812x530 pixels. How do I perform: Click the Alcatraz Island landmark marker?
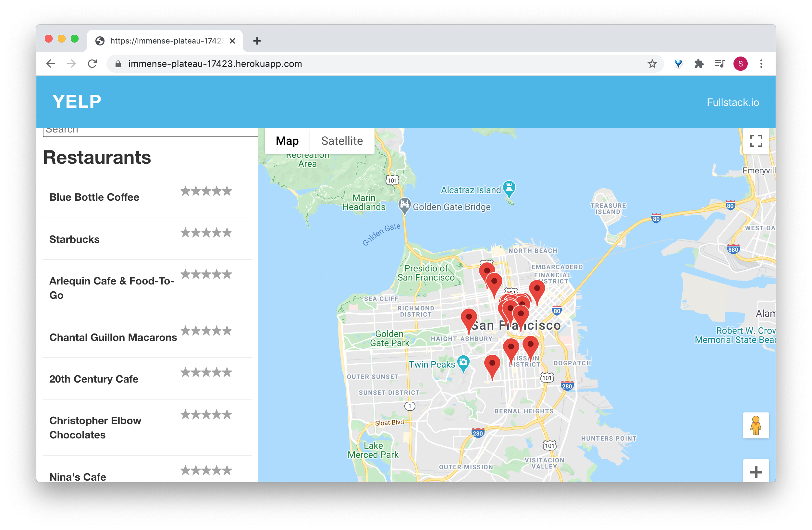coord(509,187)
